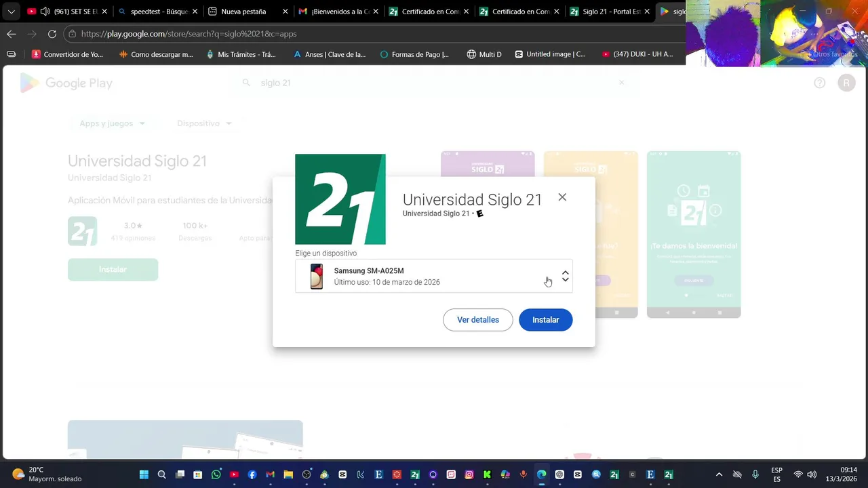
Task: Open Convertidor de Yo... bookmark
Action: 68,54
